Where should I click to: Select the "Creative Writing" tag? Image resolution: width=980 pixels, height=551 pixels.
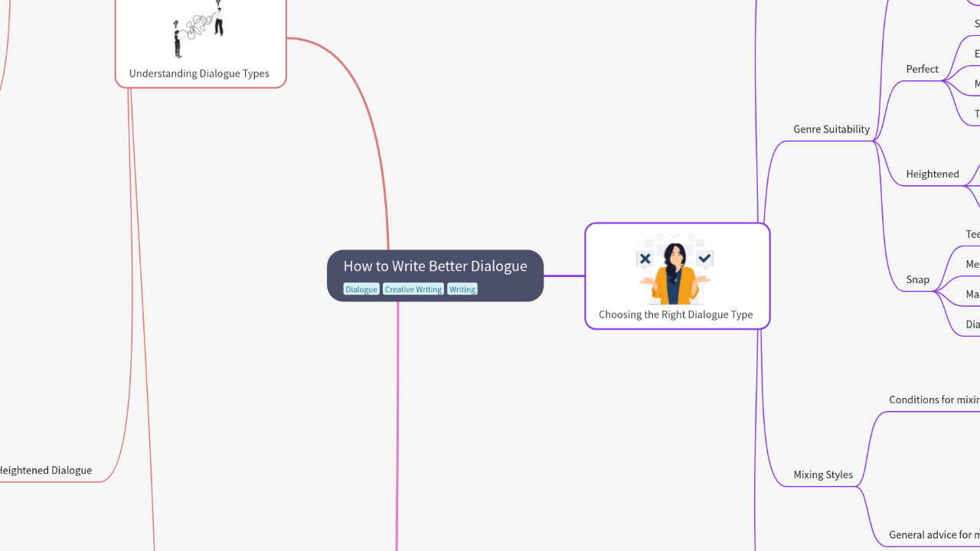[413, 289]
